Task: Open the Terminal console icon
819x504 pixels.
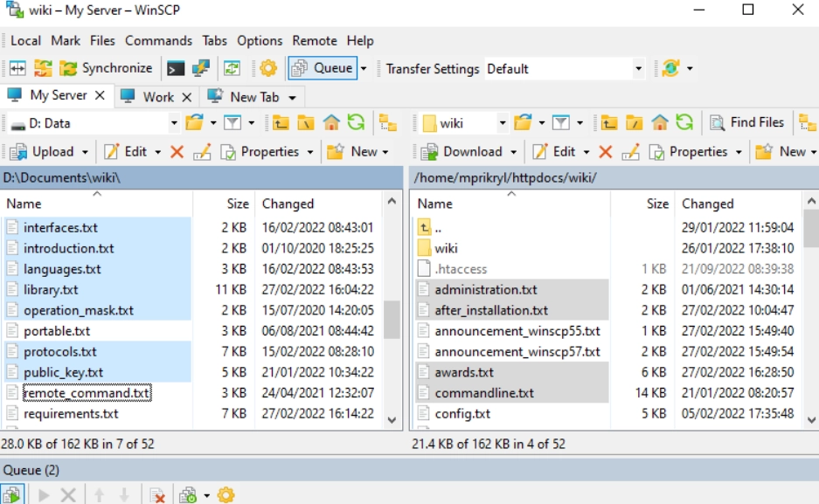Action: 176,68
